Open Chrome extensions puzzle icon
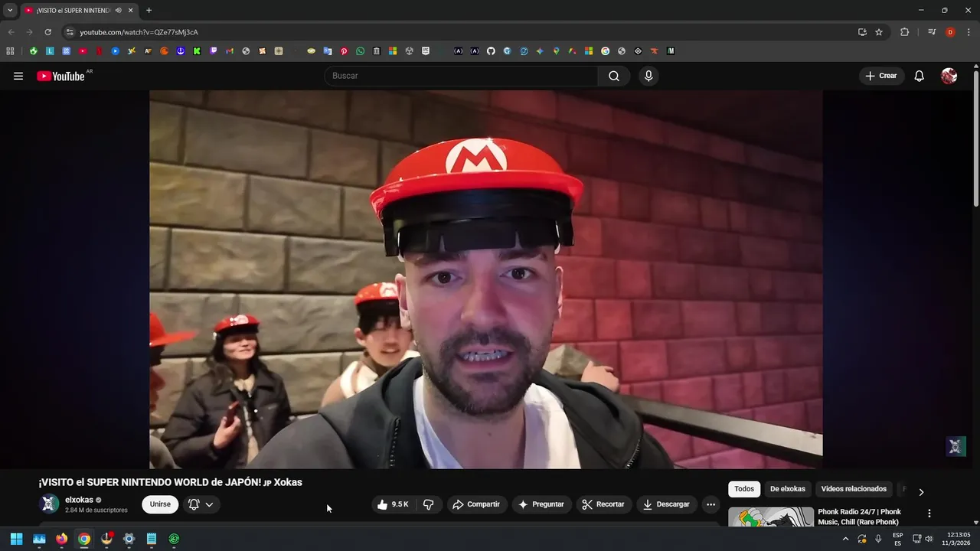 click(904, 32)
